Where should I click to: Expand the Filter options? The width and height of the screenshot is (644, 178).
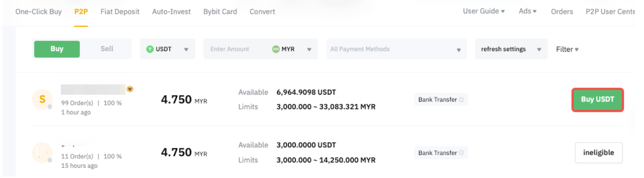pos(567,49)
